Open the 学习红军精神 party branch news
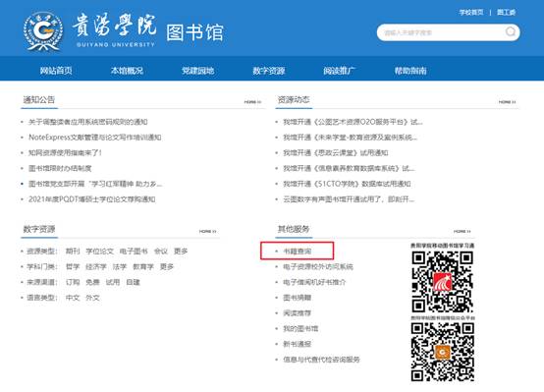 tap(95, 184)
